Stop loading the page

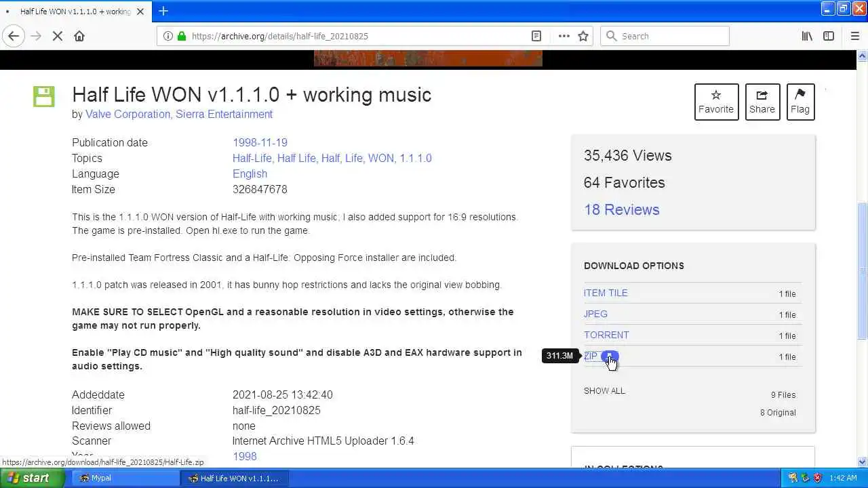[x=58, y=36]
